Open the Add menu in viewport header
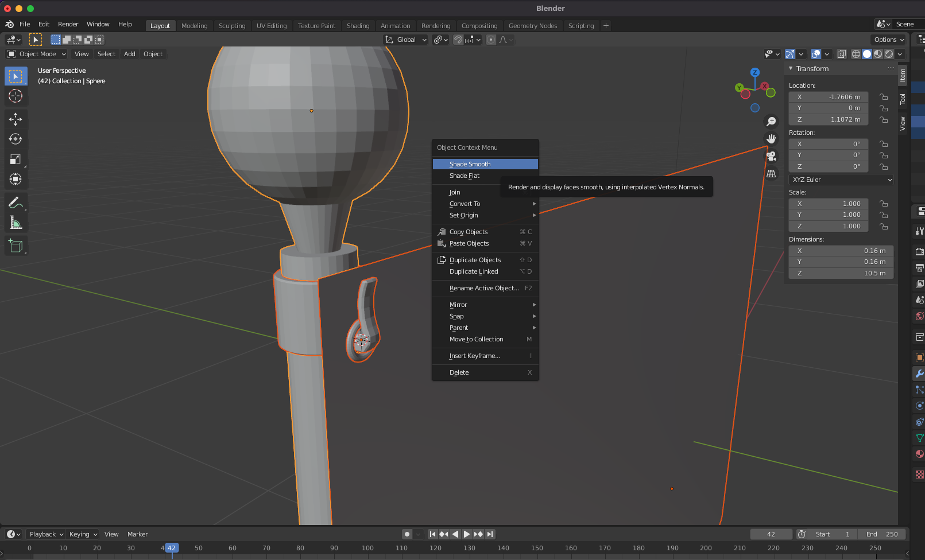925x560 pixels. coord(130,54)
